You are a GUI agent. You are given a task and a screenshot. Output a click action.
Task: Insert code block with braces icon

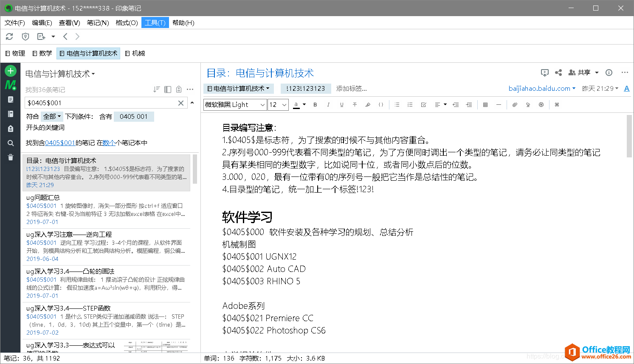point(381,104)
